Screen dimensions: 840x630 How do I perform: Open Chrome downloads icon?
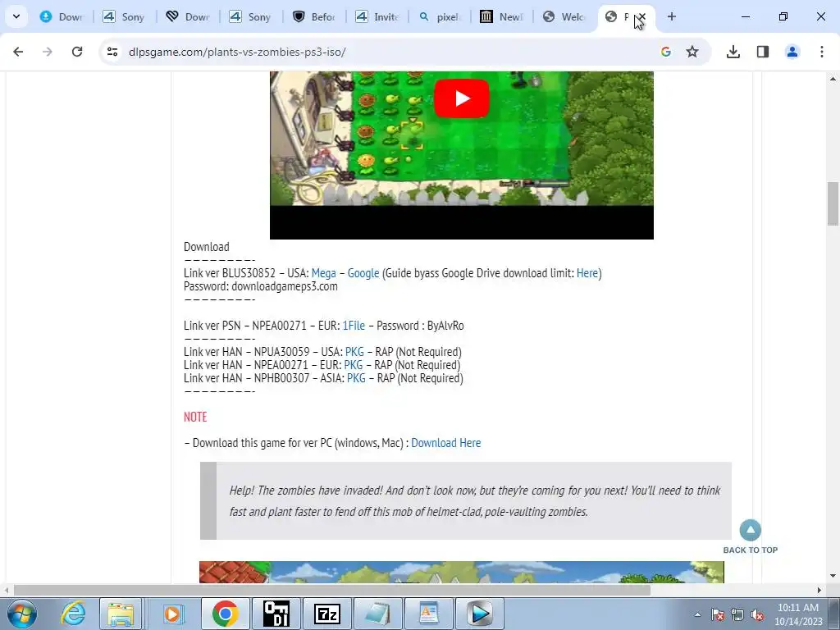(733, 52)
